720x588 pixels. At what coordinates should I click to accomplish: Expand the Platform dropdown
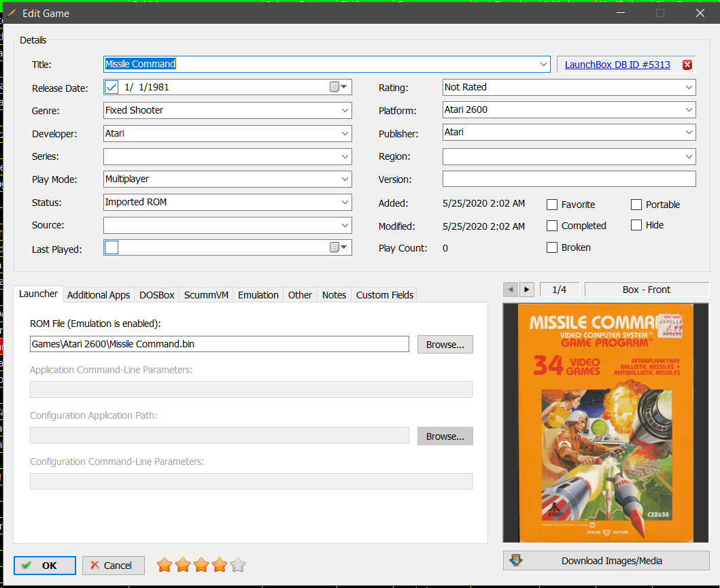(x=689, y=109)
